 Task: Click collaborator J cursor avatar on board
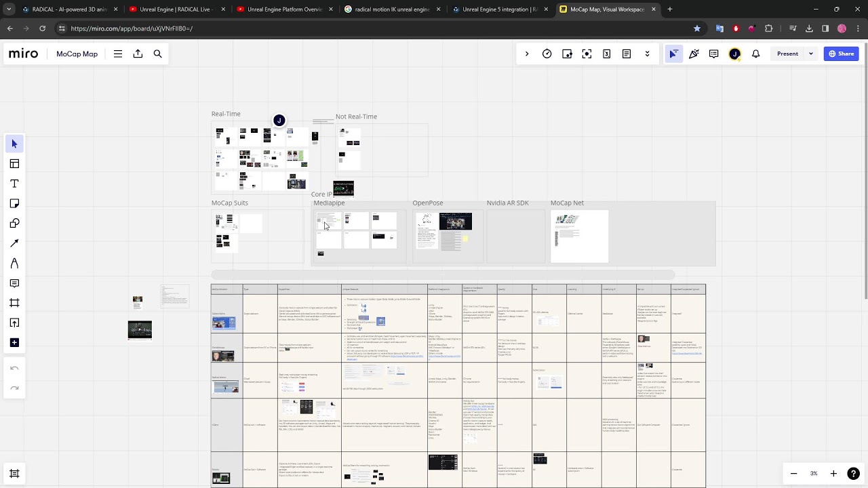click(x=279, y=121)
